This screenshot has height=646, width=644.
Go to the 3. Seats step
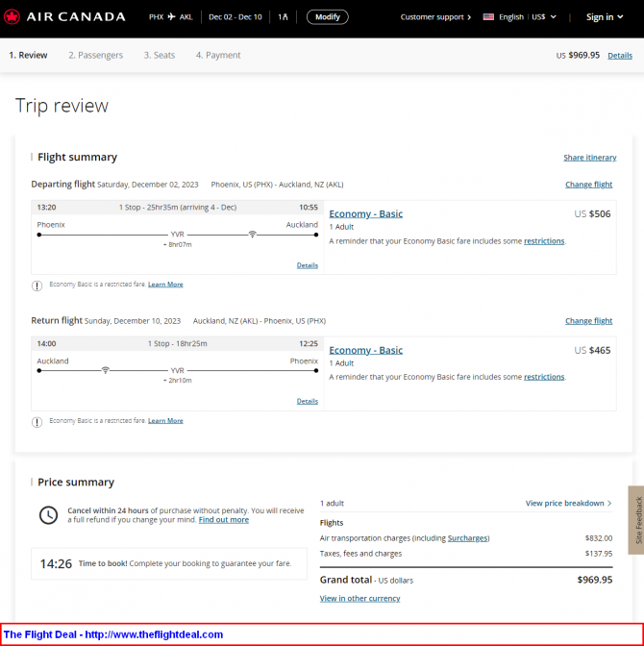click(x=159, y=55)
